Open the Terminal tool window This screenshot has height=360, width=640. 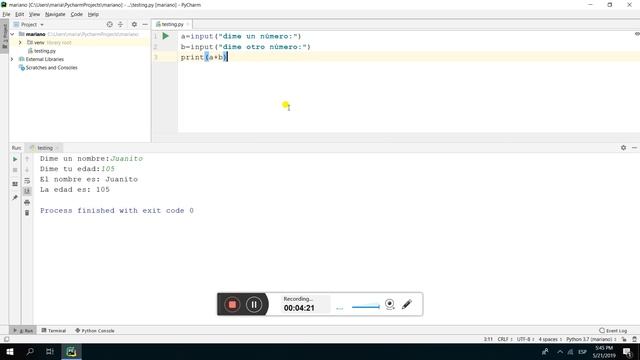click(x=53, y=331)
